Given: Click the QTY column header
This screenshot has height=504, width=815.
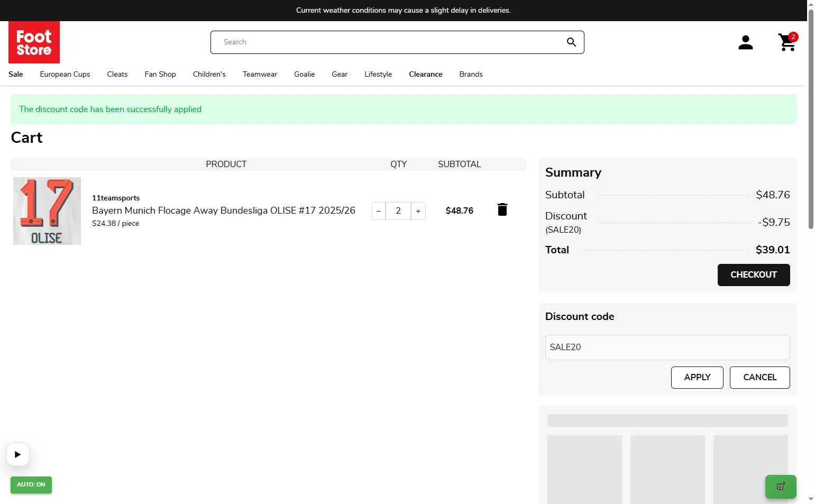Looking at the screenshot, I should coord(399,164).
